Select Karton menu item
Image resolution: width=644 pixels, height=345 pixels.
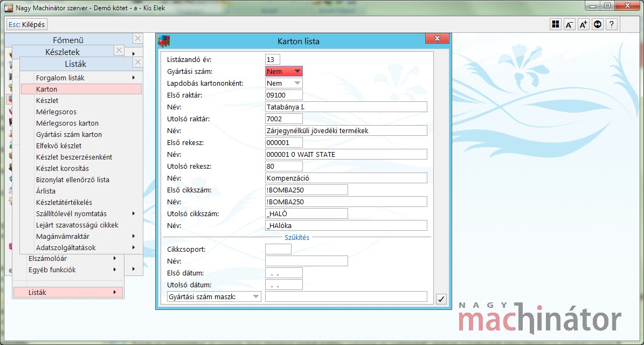81,89
